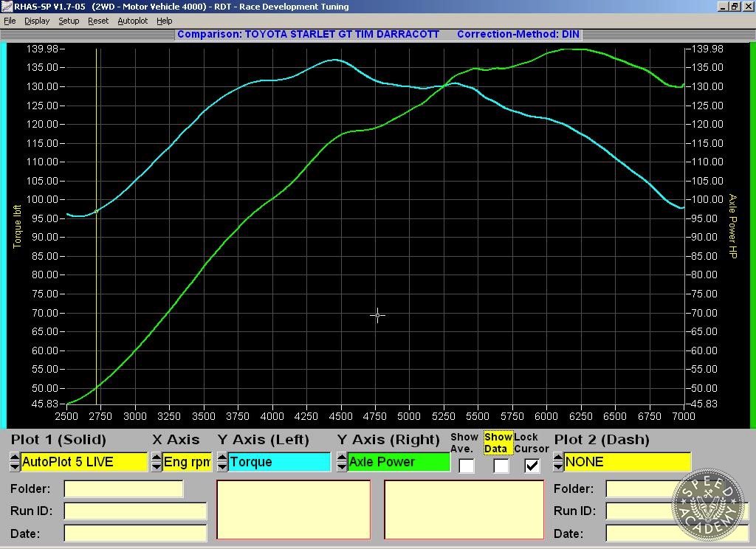Screen dimensions: 756x549
Task: Click the Plot 1 stepper arrows
Action: tap(15, 462)
